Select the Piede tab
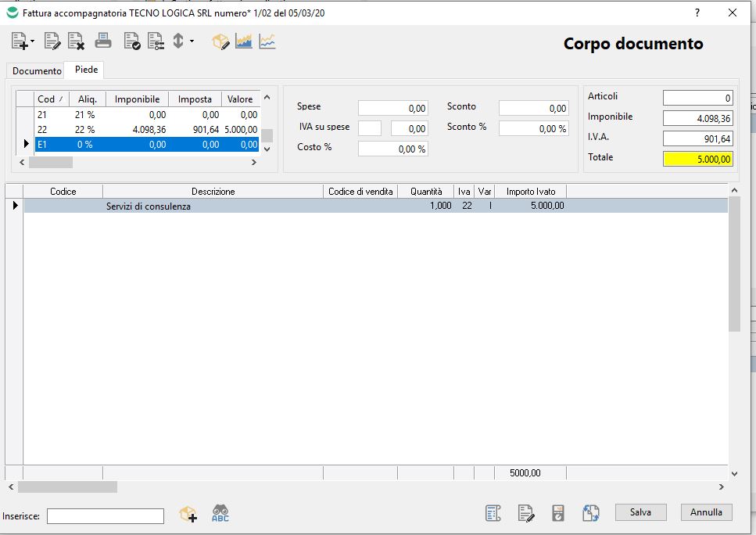 pyautogui.click(x=86, y=70)
